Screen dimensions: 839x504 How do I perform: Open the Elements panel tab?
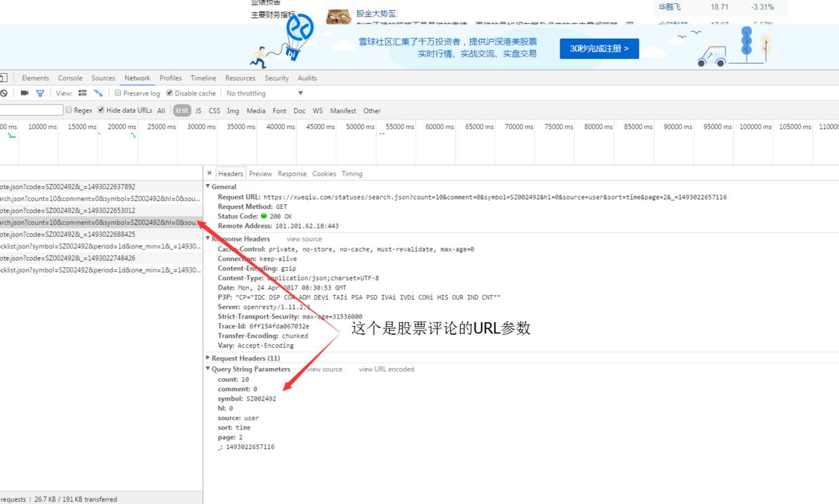tap(35, 78)
